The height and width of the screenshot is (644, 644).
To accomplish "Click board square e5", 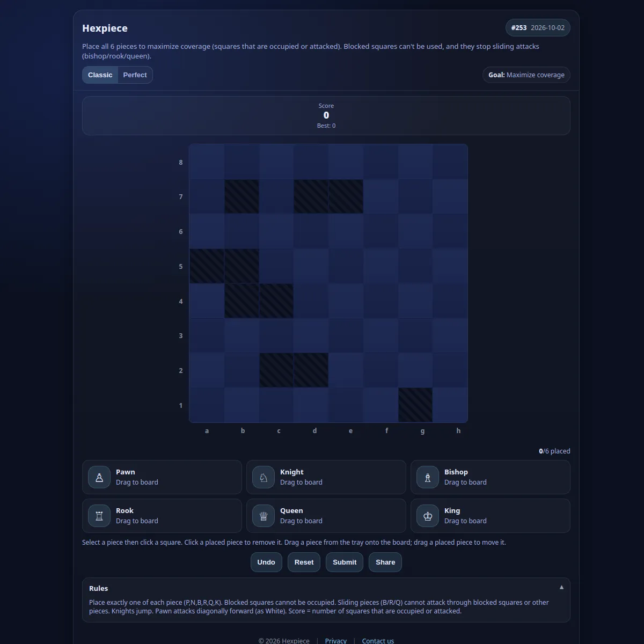I will pos(346,266).
